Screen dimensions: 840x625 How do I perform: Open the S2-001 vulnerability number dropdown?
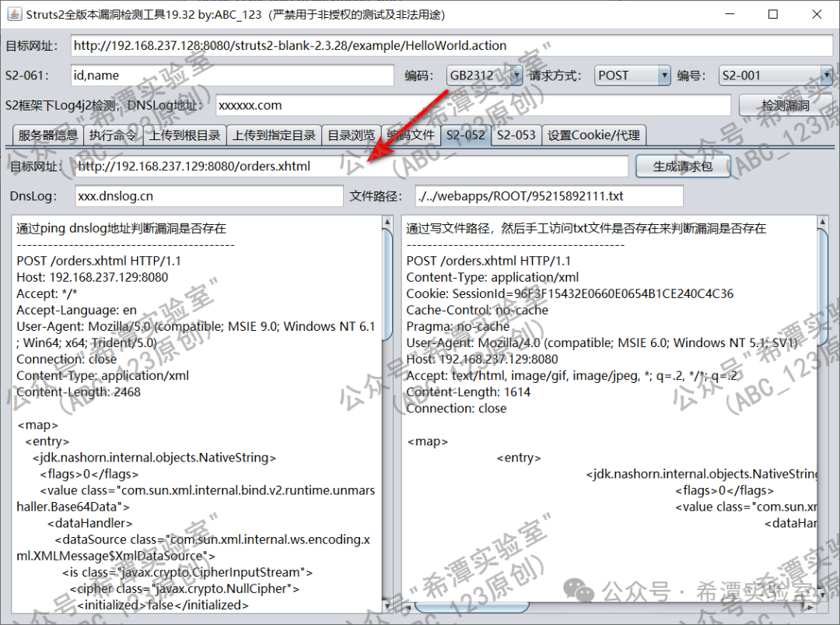[775, 75]
